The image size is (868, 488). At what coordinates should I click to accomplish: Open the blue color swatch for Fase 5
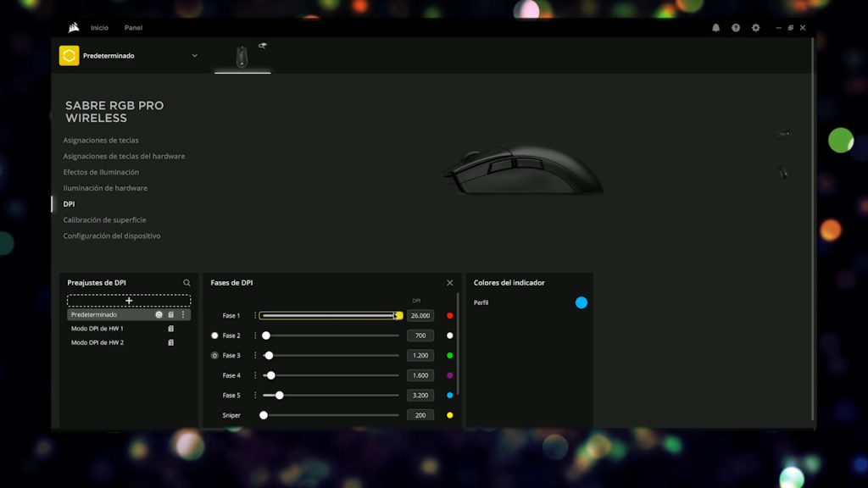coord(449,395)
